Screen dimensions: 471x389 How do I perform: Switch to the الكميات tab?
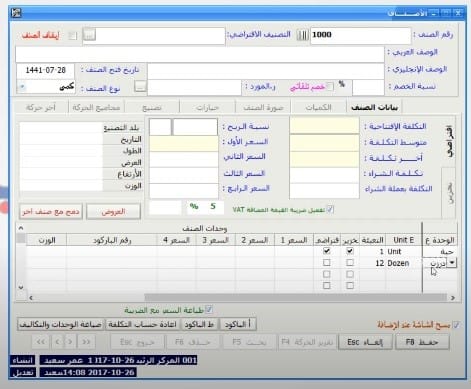click(318, 107)
